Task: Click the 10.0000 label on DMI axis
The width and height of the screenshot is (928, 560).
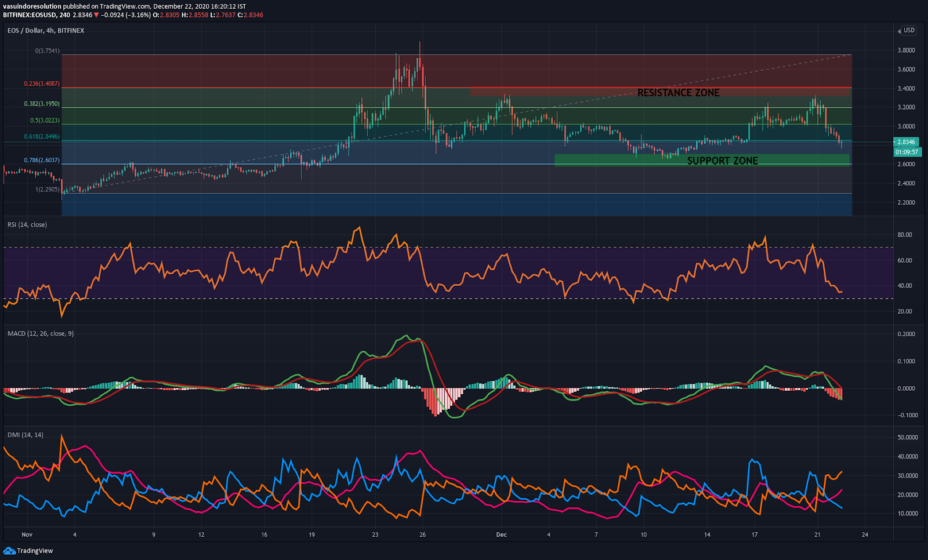Action: (x=908, y=514)
